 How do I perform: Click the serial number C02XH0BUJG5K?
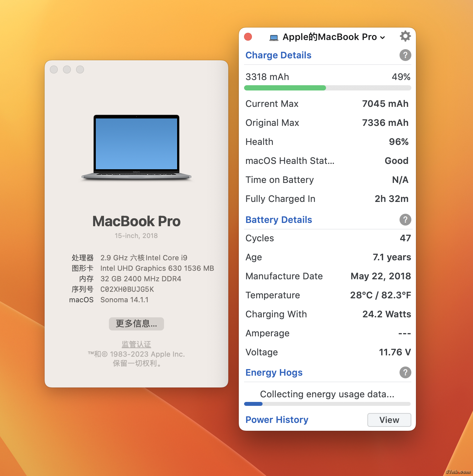click(127, 289)
